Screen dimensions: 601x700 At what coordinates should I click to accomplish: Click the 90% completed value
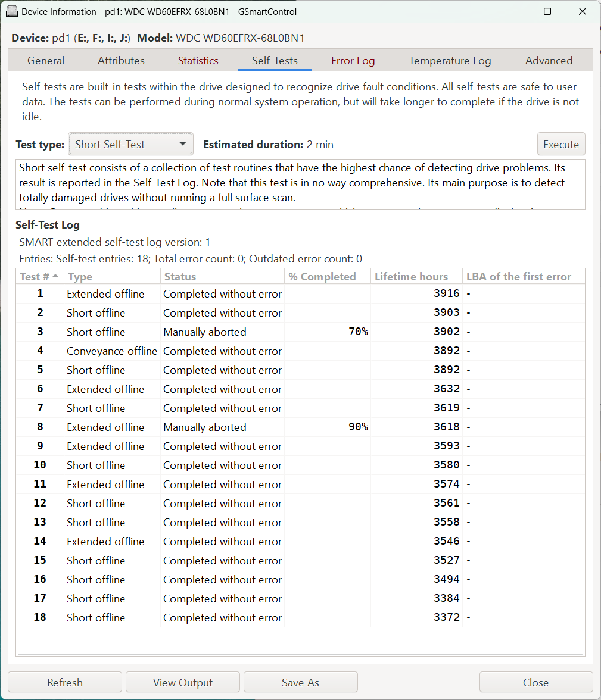[359, 427]
